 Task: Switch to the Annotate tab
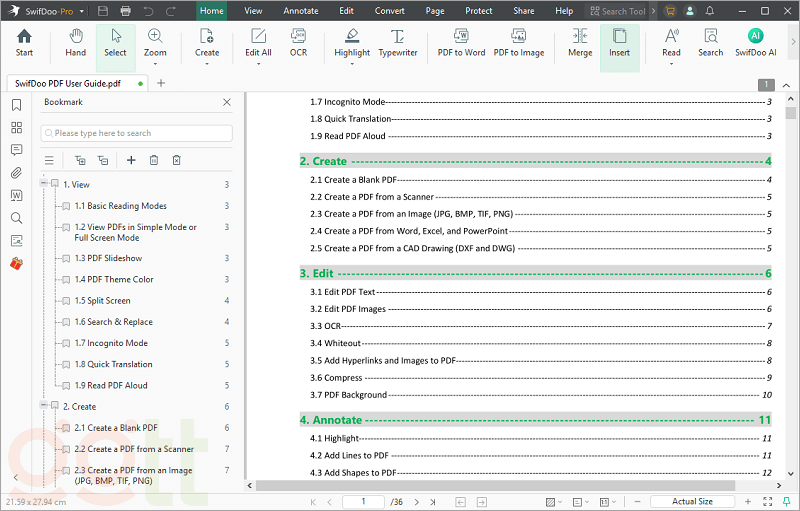pos(301,11)
